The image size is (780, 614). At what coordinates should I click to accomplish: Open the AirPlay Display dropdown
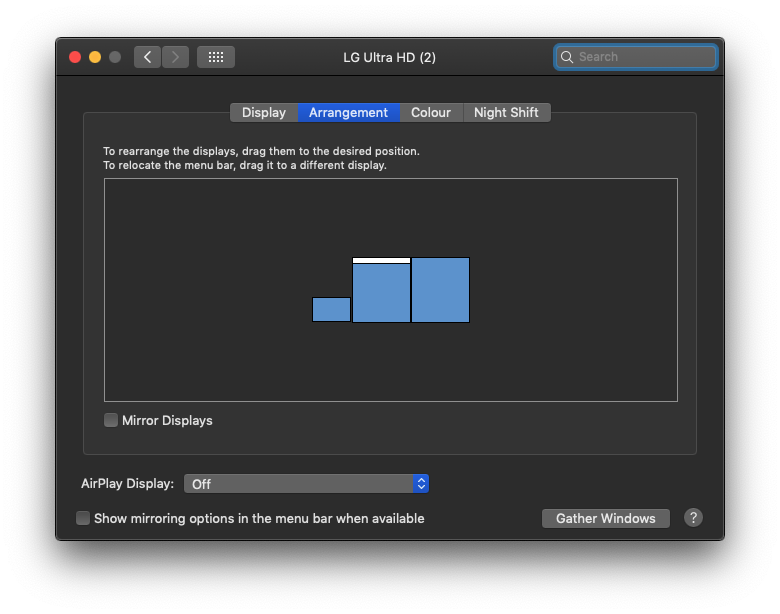tap(306, 484)
